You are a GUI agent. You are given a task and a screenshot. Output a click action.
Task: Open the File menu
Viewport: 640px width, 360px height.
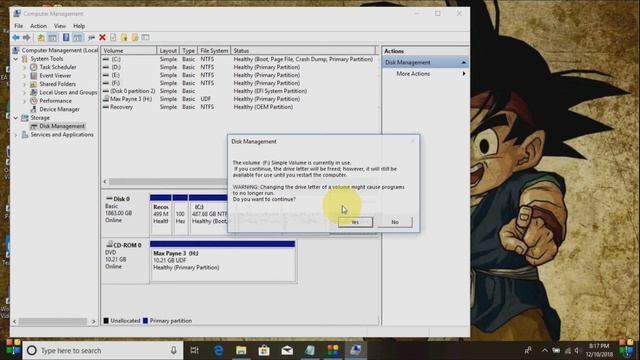(x=19, y=26)
